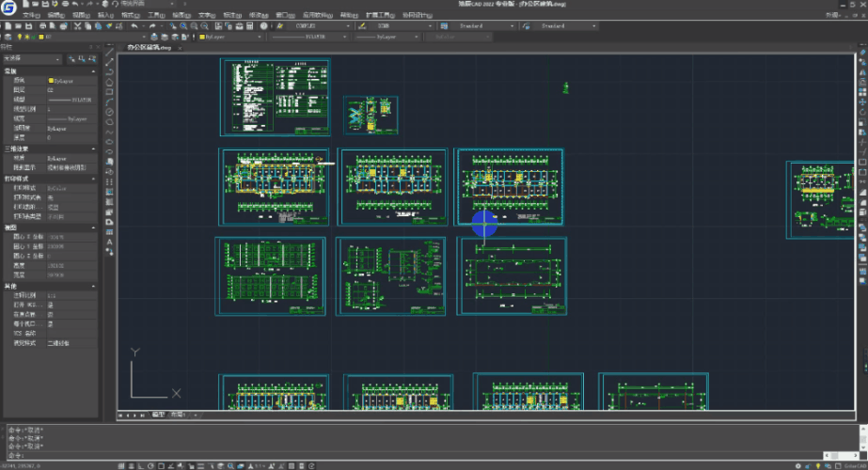
Task: Click the GstarCAD logo application button
Action: (8, 8)
